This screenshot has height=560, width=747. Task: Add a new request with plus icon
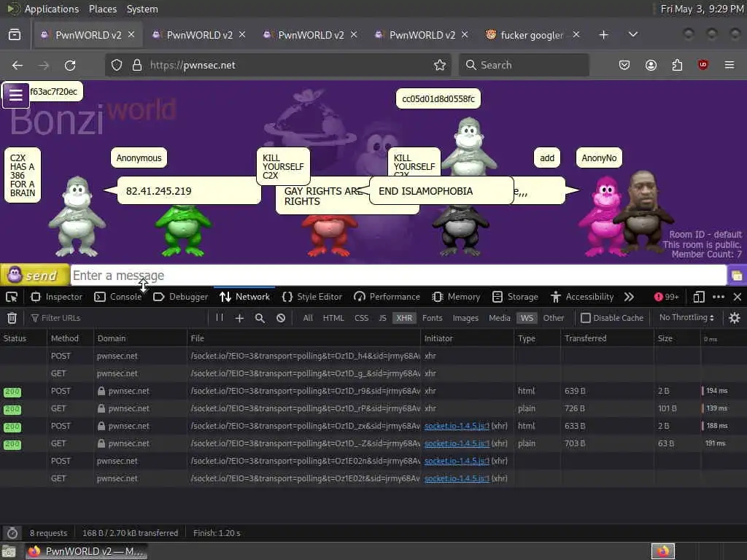pyautogui.click(x=239, y=318)
